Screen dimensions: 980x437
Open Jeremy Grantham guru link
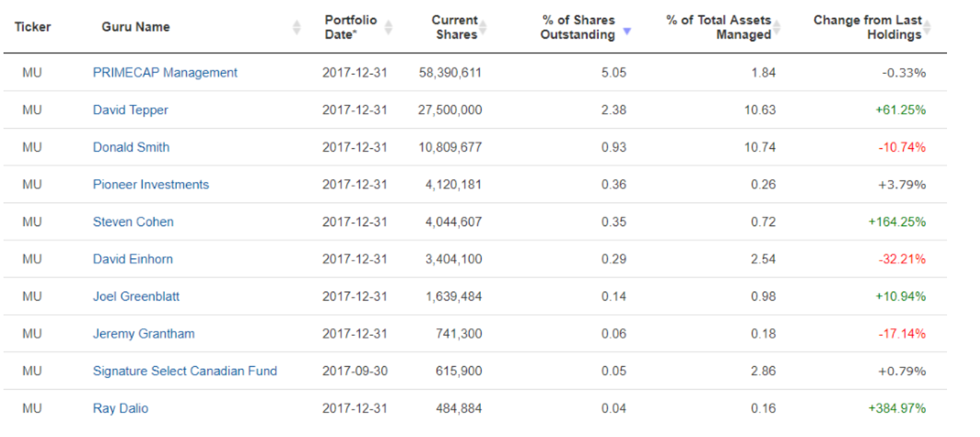[x=144, y=333]
